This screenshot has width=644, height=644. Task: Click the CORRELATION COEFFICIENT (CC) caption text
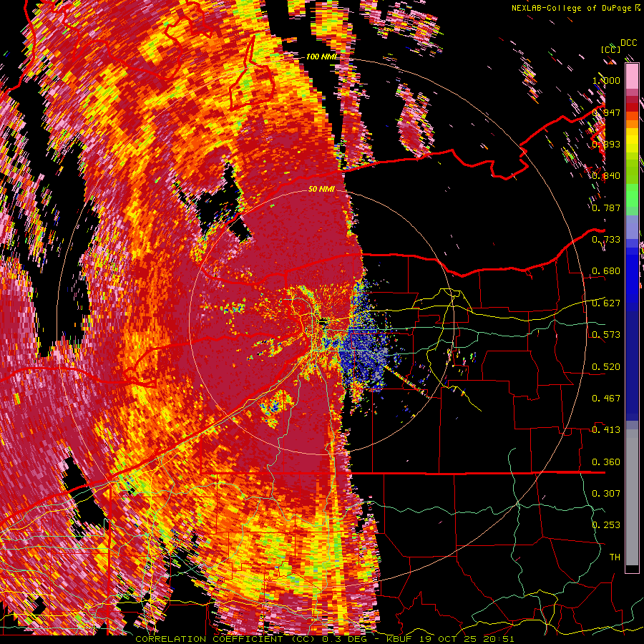[225, 639]
